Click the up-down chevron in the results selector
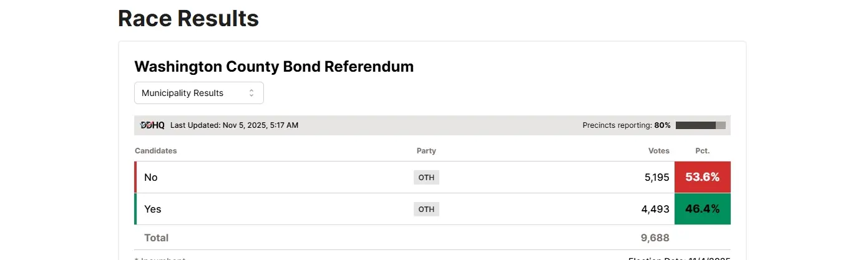 (x=251, y=93)
